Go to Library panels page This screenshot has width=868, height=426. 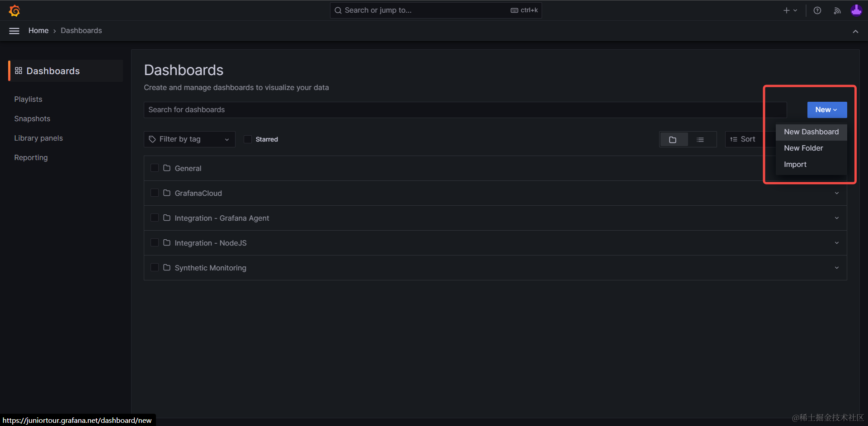point(38,138)
